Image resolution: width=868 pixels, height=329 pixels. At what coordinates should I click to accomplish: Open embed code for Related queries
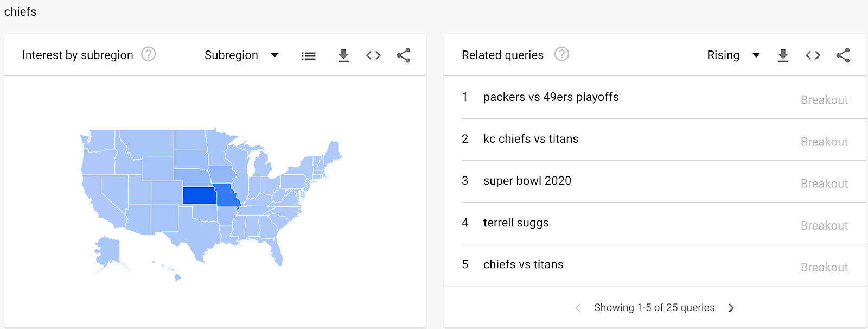(813, 55)
